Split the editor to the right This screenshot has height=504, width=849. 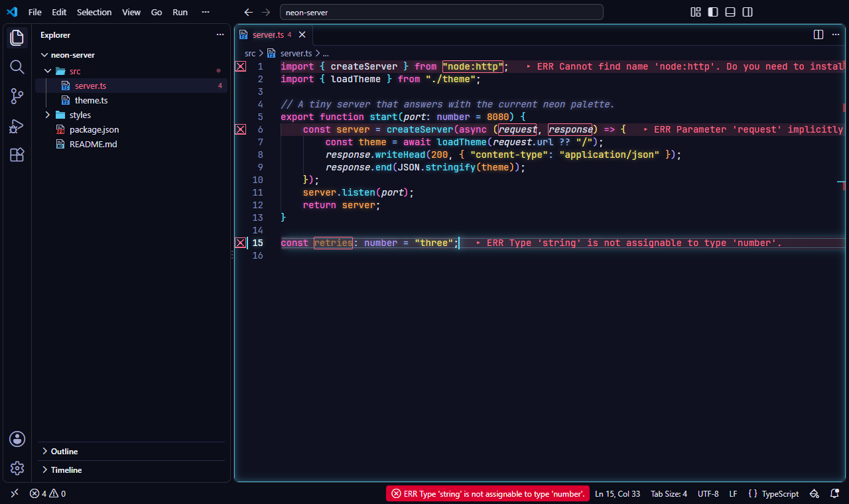pos(818,34)
